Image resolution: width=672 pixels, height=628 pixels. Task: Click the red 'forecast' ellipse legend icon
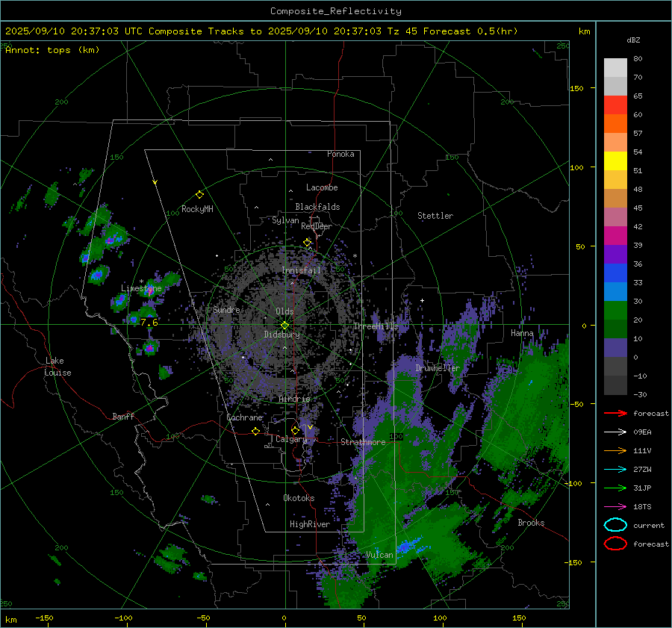tap(615, 544)
